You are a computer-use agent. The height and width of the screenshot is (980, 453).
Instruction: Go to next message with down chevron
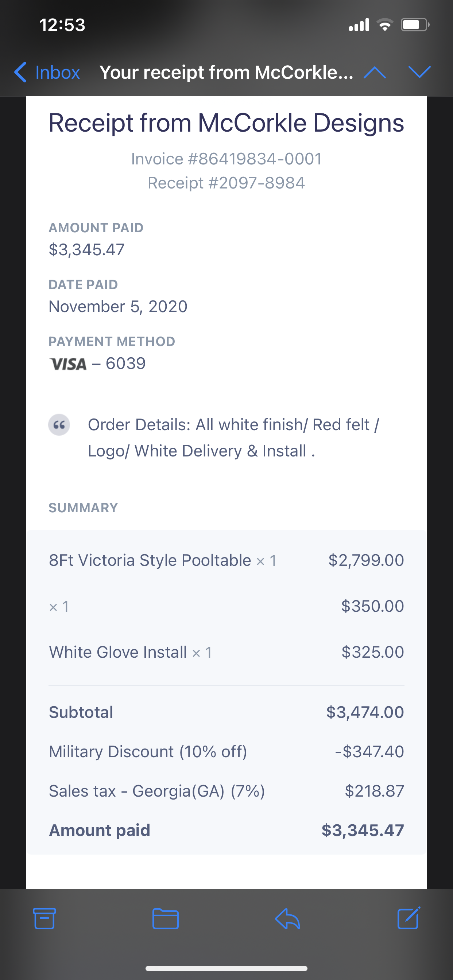coord(419,72)
